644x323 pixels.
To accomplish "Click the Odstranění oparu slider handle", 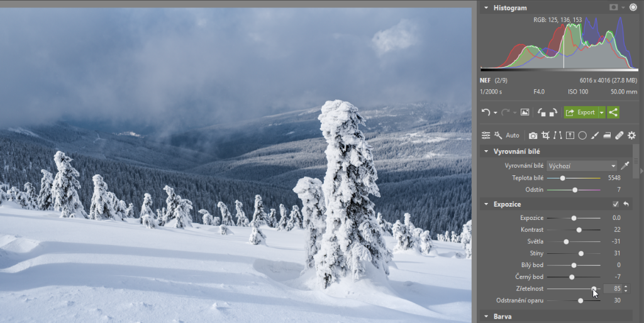I will (580, 301).
